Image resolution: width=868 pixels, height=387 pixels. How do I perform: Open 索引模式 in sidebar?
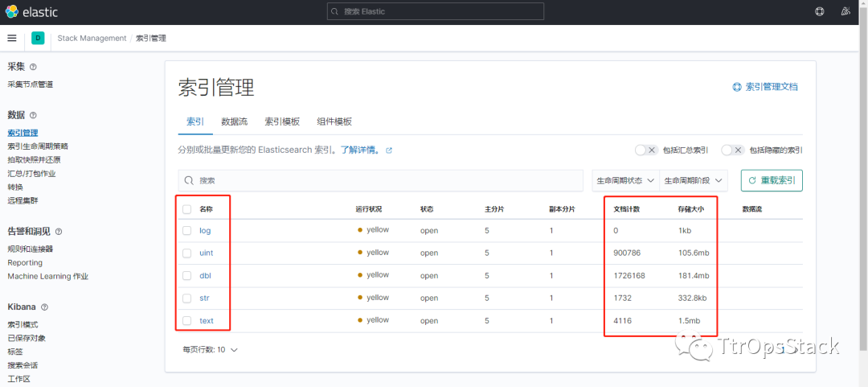[x=23, y=325]
